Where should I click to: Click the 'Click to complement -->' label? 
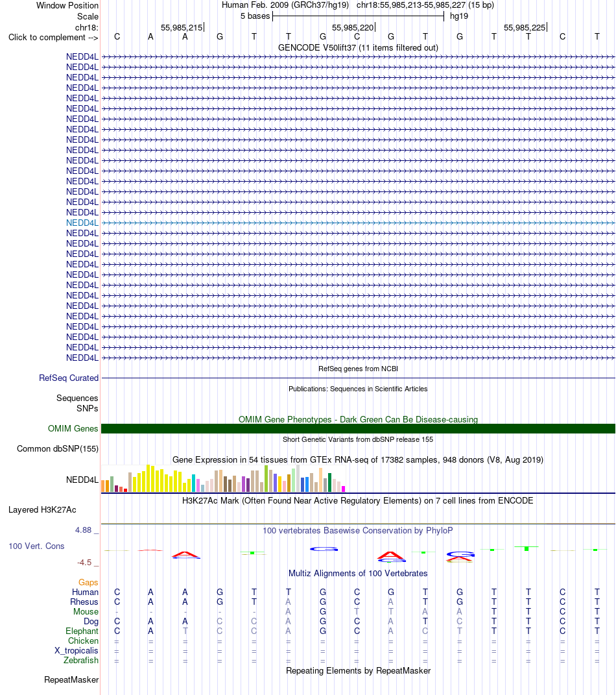coord(53,37)
